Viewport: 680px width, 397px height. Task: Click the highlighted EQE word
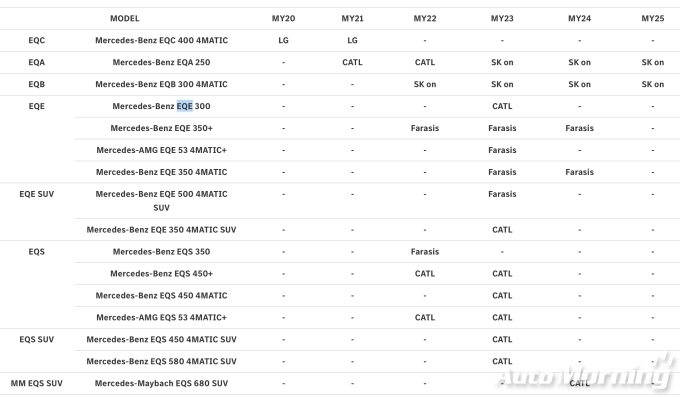click(x=184, y=106)
